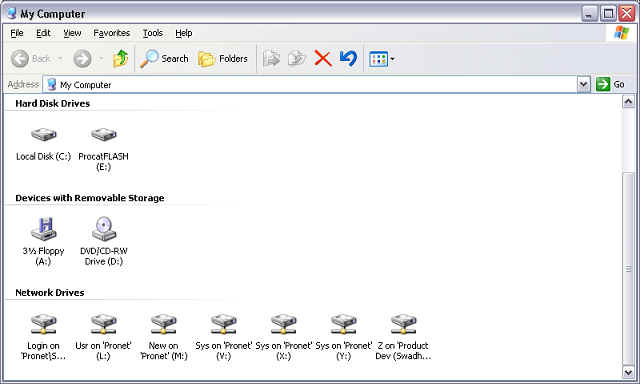The height and width of the screenshot is (384, 640).
Task: Expand the Address bar dropdown
Action: tap(584, 84)
